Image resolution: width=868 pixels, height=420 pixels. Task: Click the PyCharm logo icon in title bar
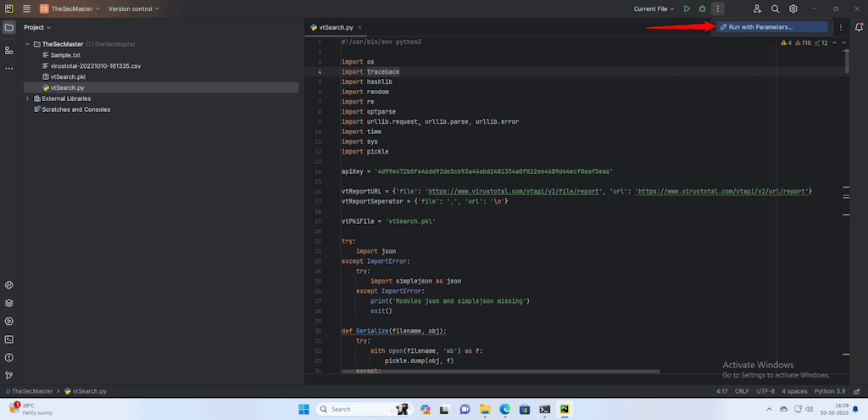[8, 8]
